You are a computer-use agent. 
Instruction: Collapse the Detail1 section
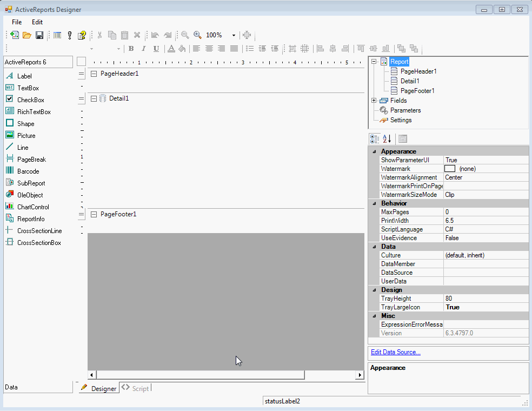coord(94,99)
